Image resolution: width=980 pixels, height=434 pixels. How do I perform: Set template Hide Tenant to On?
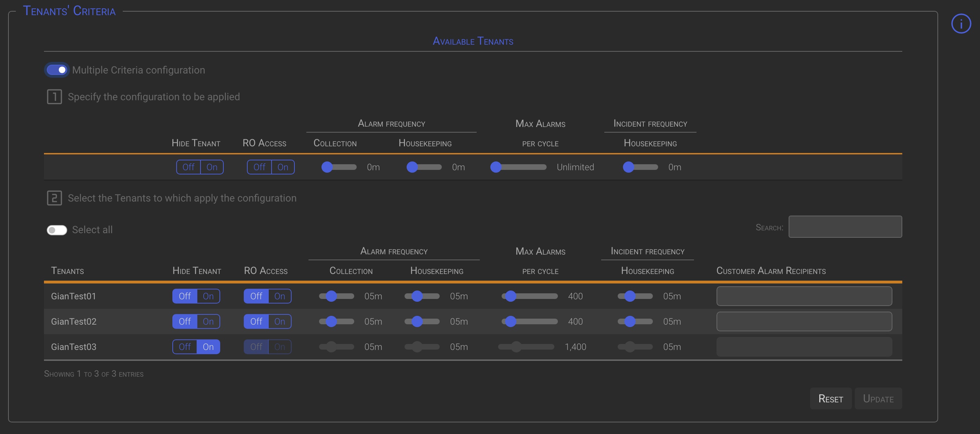coord(211,167)
